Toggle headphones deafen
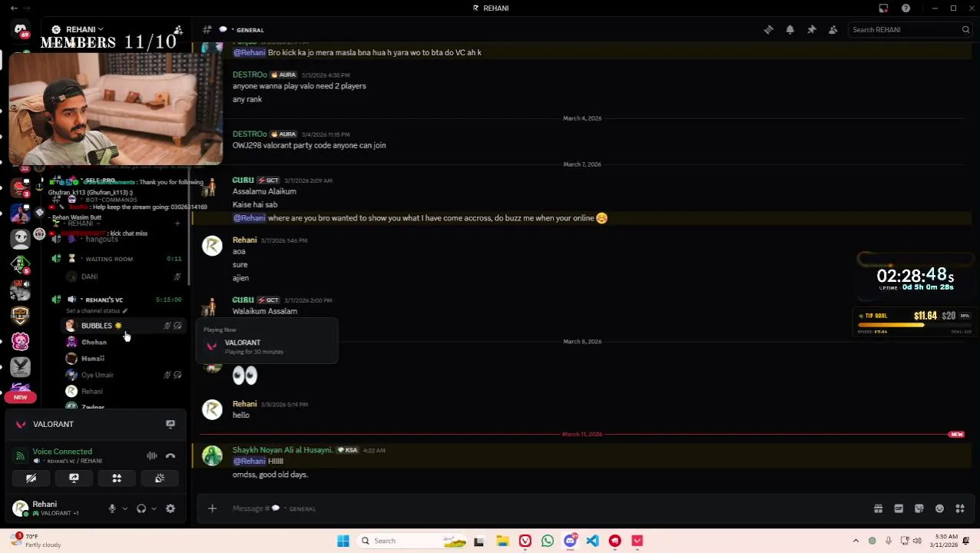Screen dimensions: 980x553 pyautogui.click(x=141, y=508)
